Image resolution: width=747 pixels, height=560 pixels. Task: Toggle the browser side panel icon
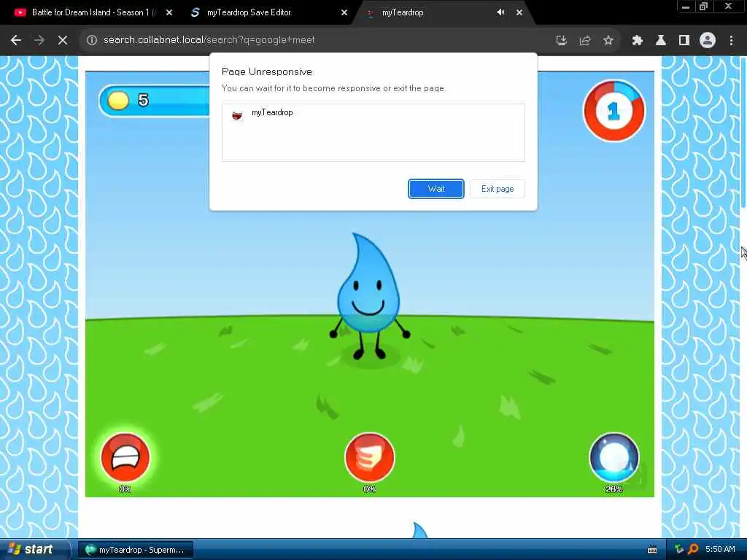684,41
